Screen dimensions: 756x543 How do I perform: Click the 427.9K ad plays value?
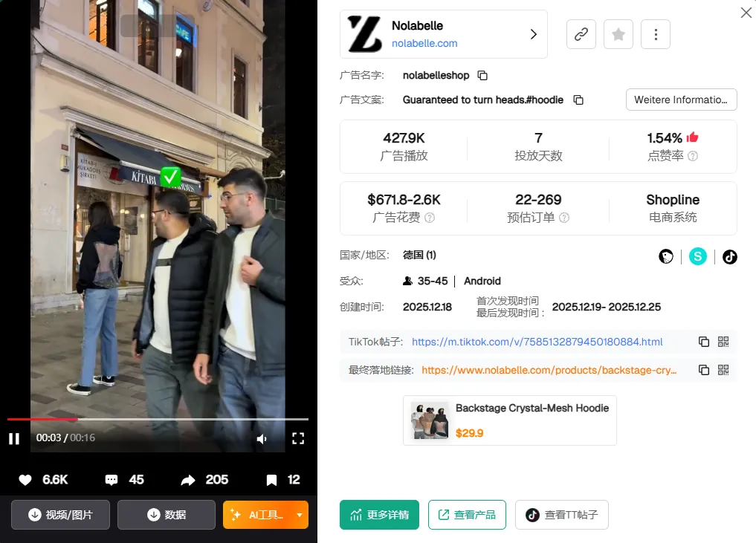pos(404,138)
